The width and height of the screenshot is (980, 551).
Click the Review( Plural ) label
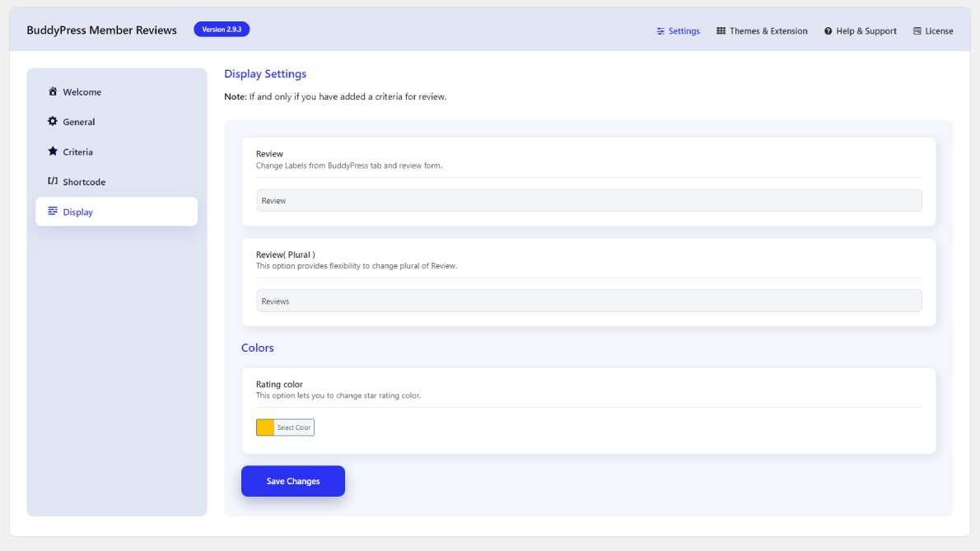coord(286,254)
